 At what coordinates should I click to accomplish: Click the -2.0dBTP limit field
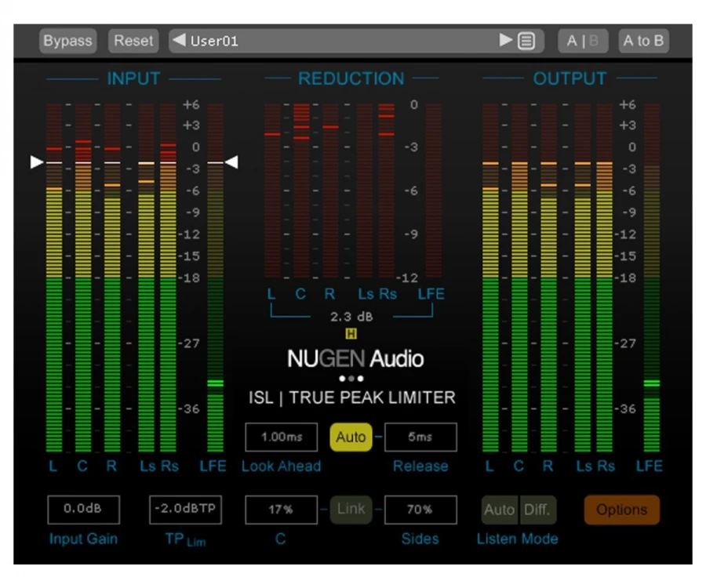pos(185,510)
